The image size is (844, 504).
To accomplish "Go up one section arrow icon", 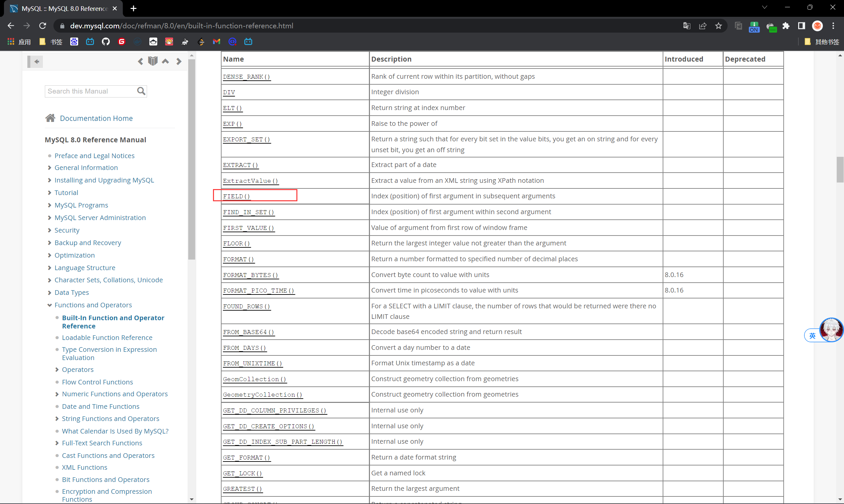I will click(165, 62).
